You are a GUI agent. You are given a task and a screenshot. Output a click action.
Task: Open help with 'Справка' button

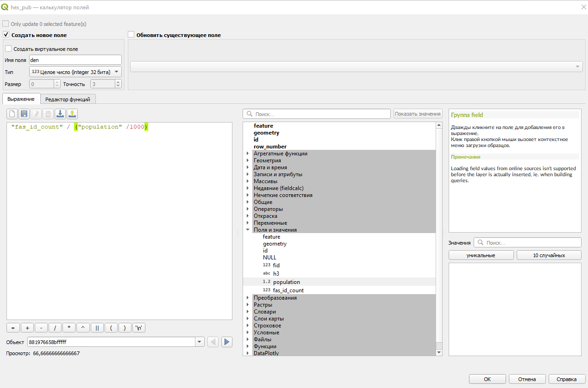pos(567,379)
